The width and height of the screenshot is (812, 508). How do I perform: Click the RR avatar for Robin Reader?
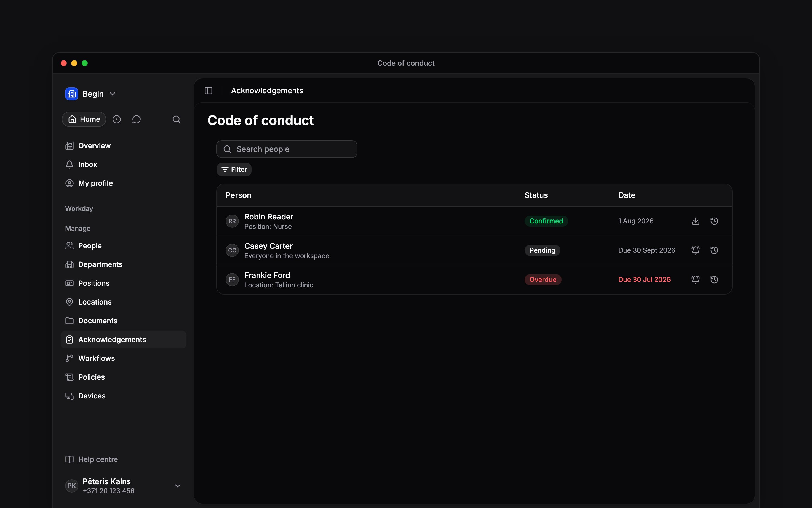(x=232, y=221)
